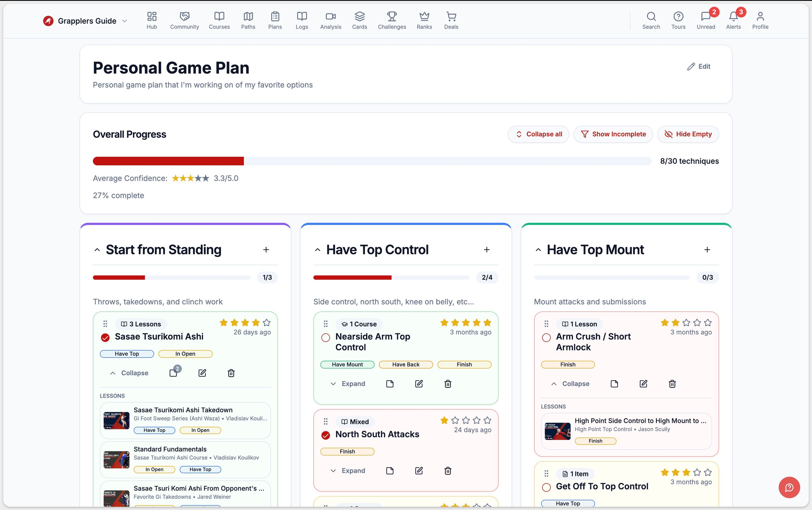Set North South Attacks rating to two stars
The image size is (812, 510).
coord(455,420)
